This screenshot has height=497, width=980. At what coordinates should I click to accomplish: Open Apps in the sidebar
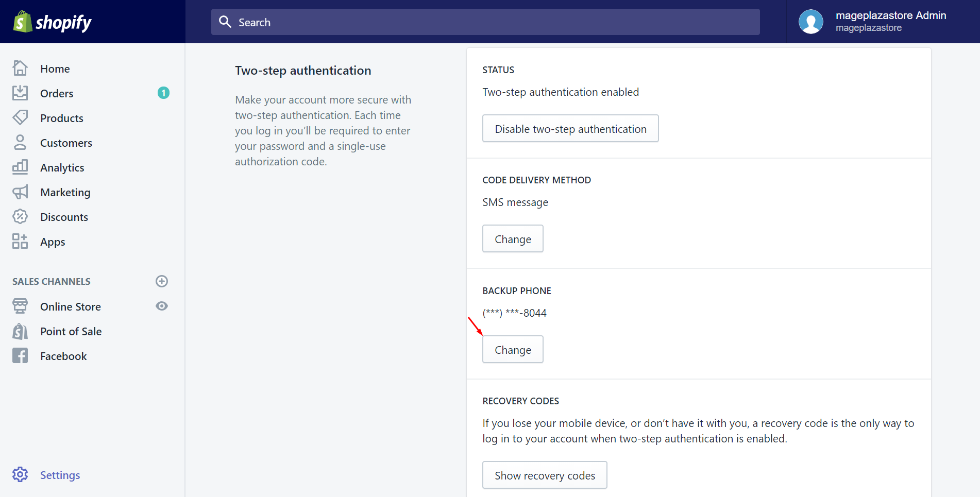point(53,242)
